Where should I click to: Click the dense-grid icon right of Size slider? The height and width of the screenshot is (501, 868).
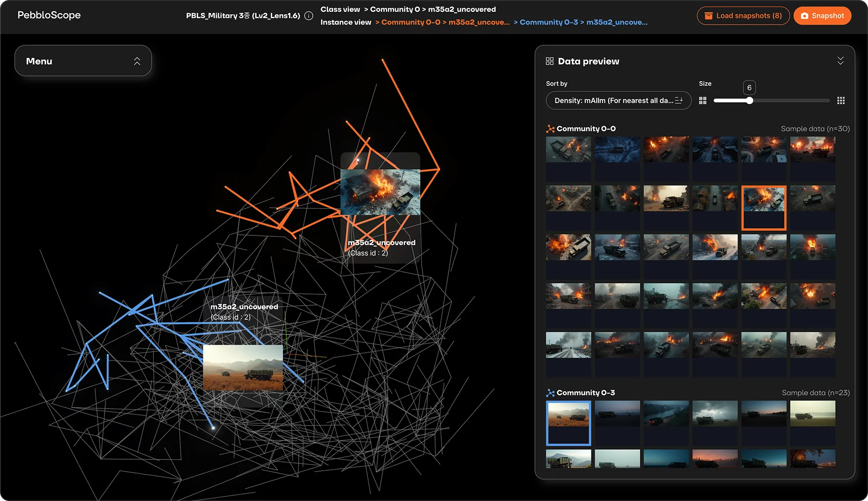click(x=840, y=101)
